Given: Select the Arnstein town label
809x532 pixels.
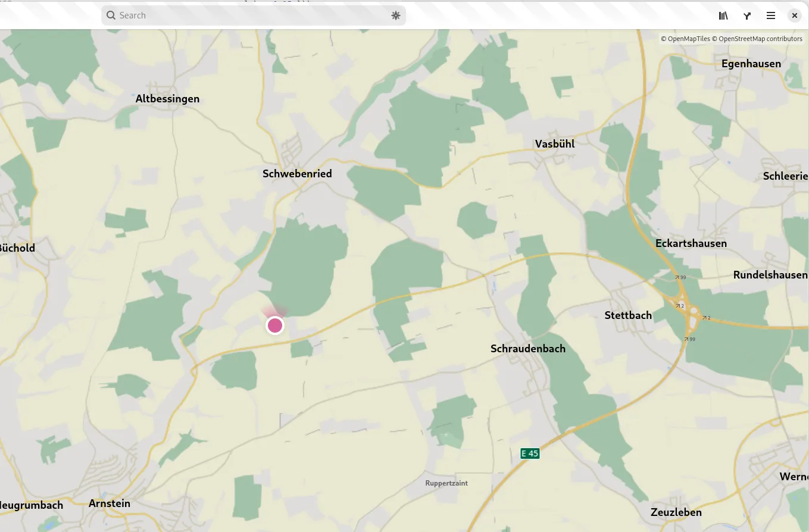Looking at the screenshot, I should (x=110, y=503).
